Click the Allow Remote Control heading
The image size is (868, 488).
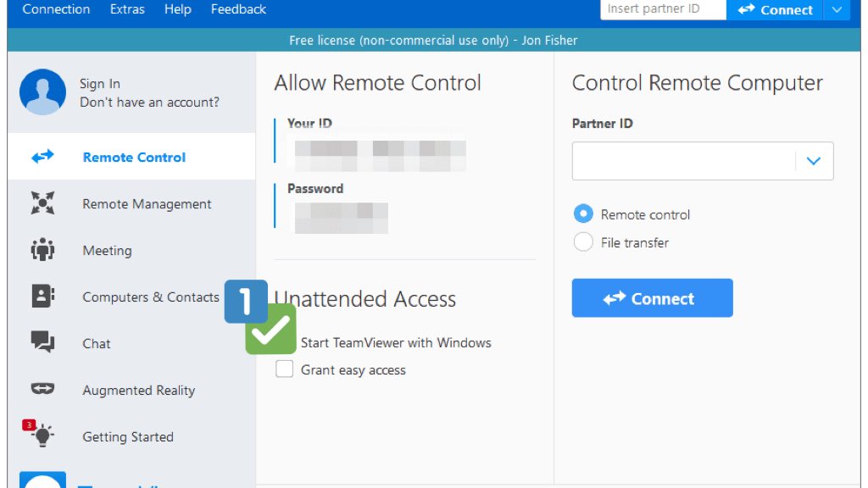[377, 83]
